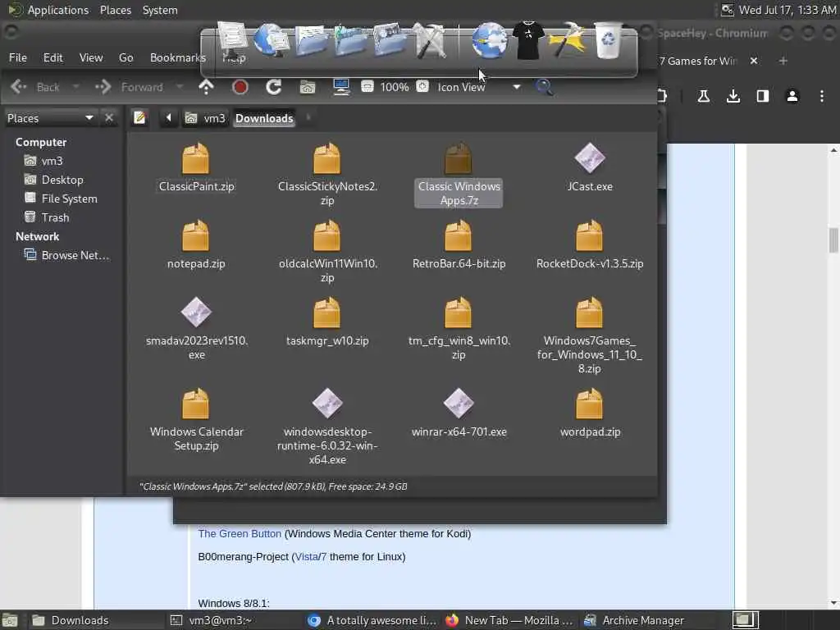The height and width of the screenshot is (630, 840).
Task: Follow the 'Vista' link in B00merang-Project line
Action: [307, 557]
